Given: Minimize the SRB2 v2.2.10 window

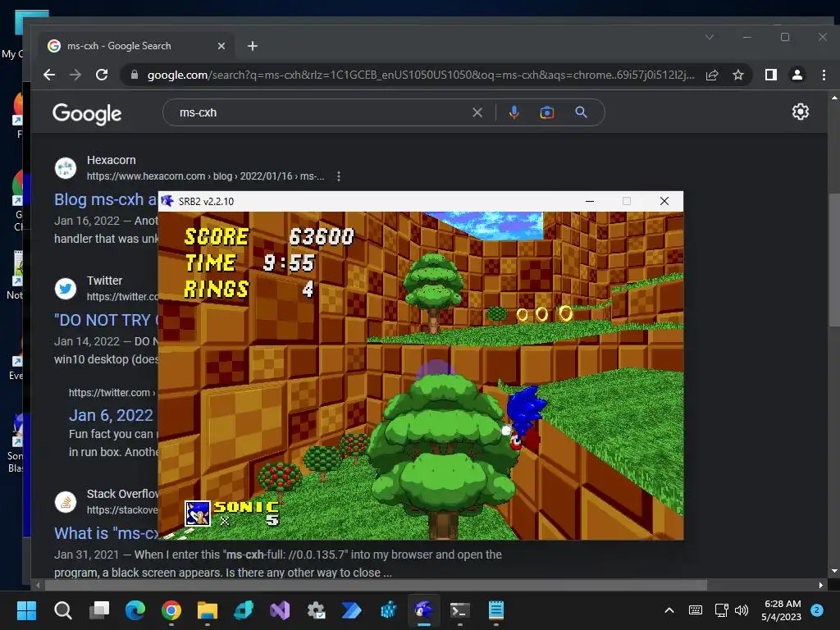Looking at the screenshot, I should click(590, 201).
